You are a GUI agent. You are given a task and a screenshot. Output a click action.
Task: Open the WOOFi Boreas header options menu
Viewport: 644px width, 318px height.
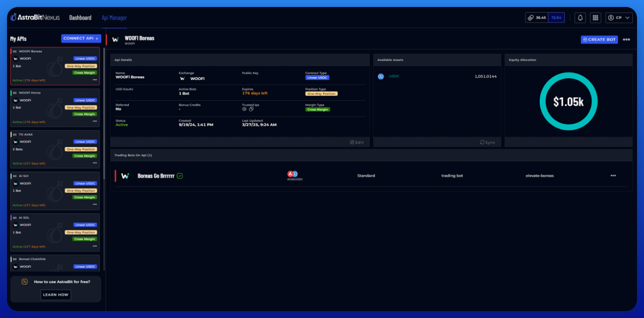pyautogui.click(x=626, y=40)
